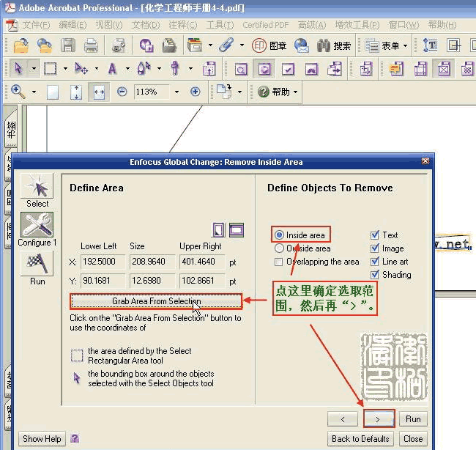
Task: Click the Select step icon in dialog
Action: (37, 185)
